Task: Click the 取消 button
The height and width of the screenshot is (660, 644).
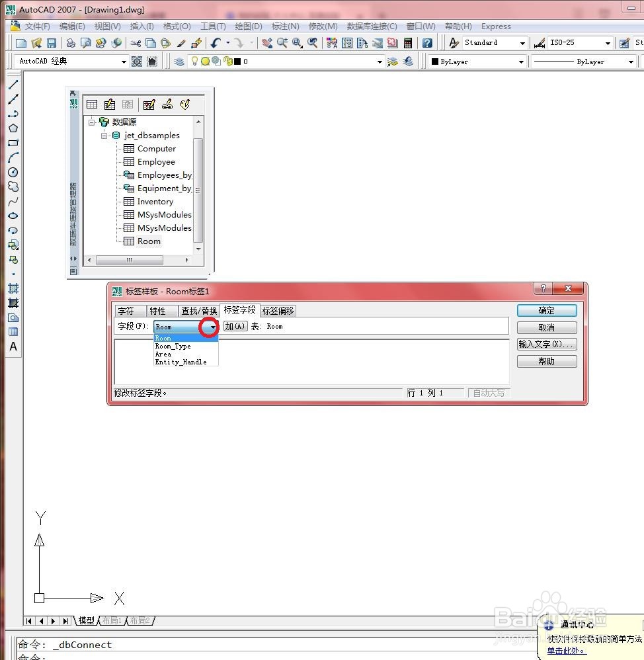Action: click(547, 327)
